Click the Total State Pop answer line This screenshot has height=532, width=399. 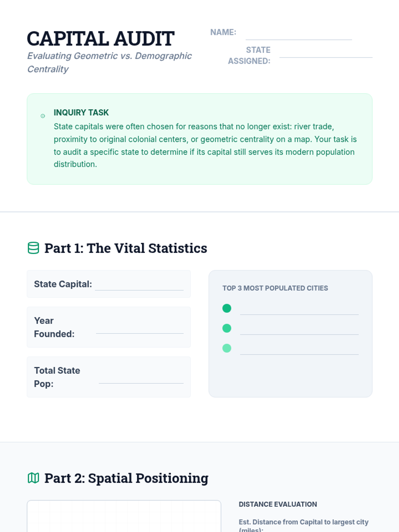[x=141, y=380]
